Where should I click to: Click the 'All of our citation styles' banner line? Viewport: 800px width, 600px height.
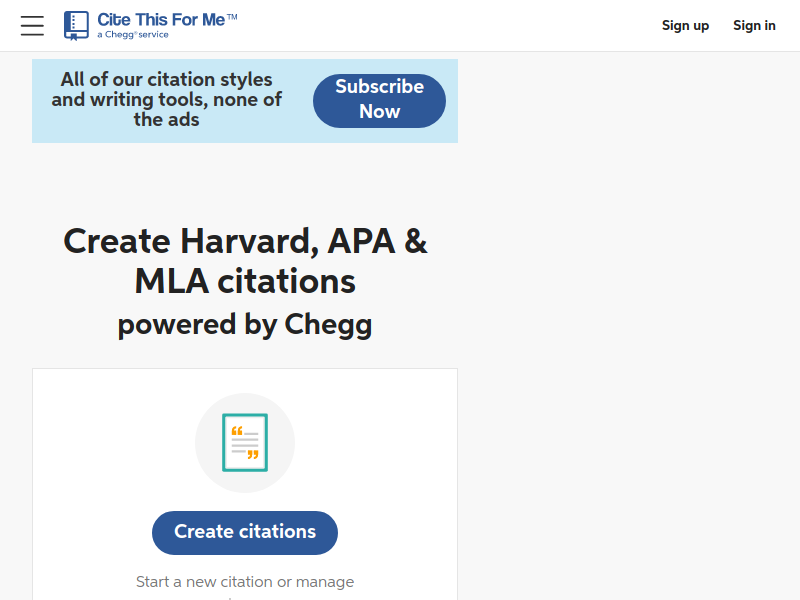[166, 80]
